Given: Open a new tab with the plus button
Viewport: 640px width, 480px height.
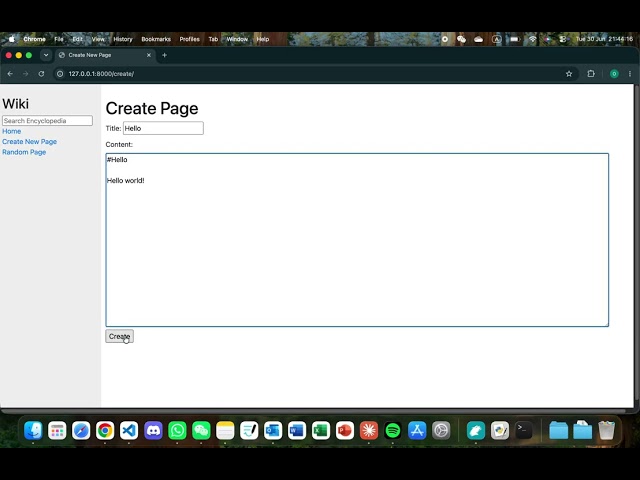Looking at the screenshot, I should (164, 55).
